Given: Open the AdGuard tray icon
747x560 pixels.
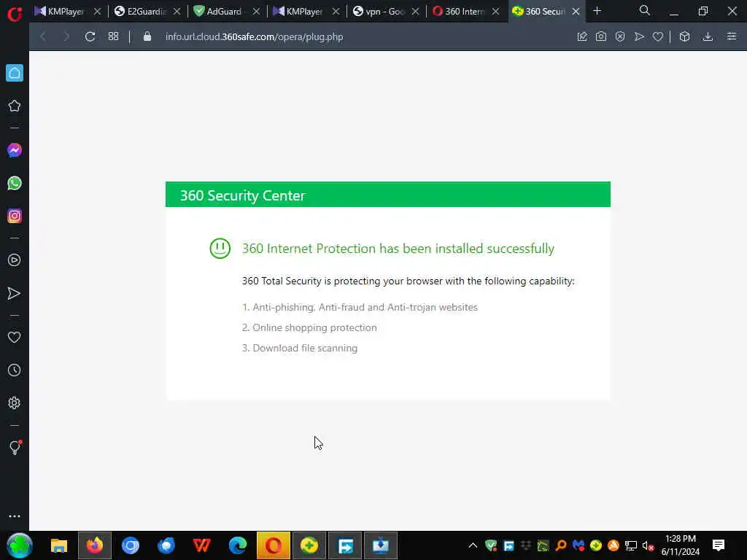Looking at the screenshot, I should click(x=491, y=545).
